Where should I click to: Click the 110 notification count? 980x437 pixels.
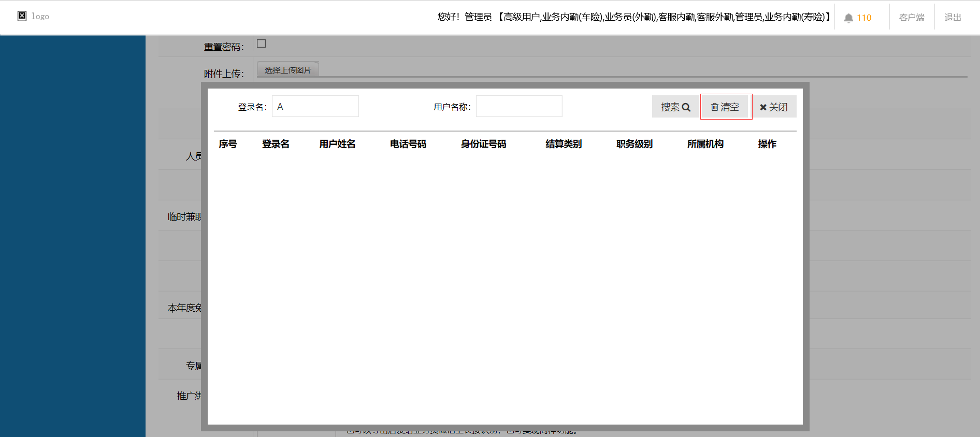(864, 18)
